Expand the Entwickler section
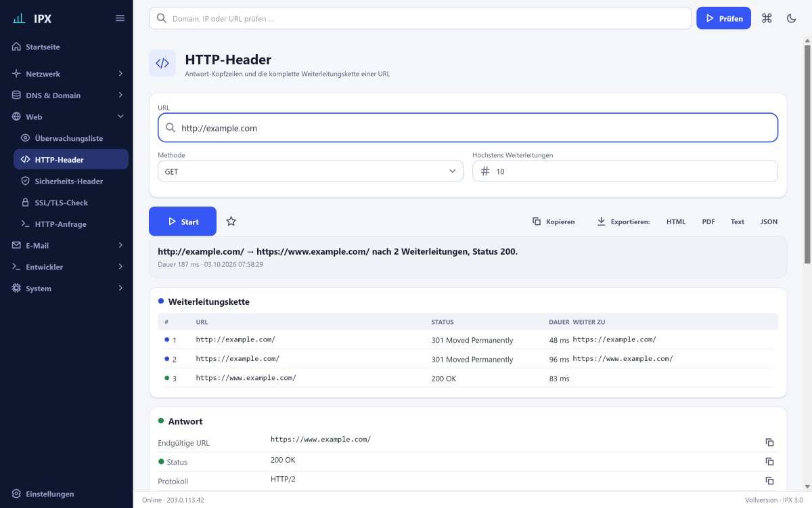This screenshot has height=508, width=812. click(66, 267)
